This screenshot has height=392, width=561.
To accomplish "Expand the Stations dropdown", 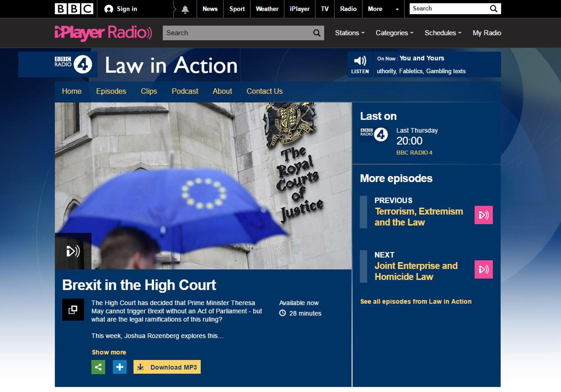I will [x=350, y=33].
